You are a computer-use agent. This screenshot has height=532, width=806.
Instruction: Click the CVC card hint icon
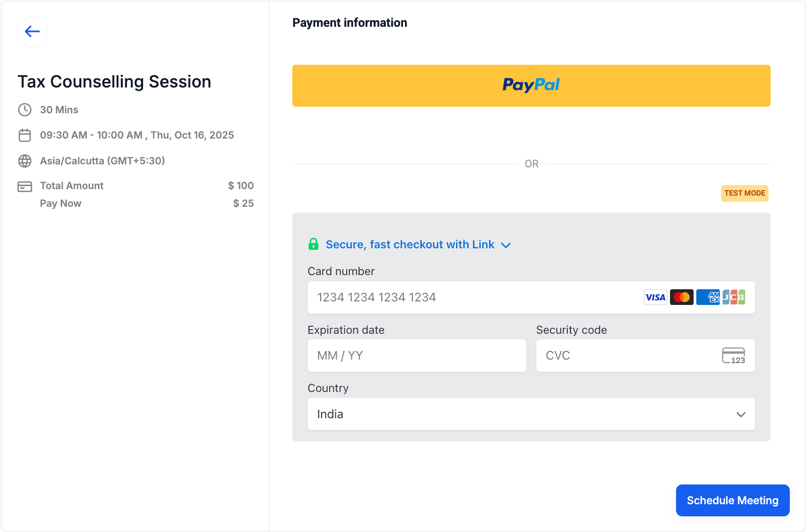point(734,356)
